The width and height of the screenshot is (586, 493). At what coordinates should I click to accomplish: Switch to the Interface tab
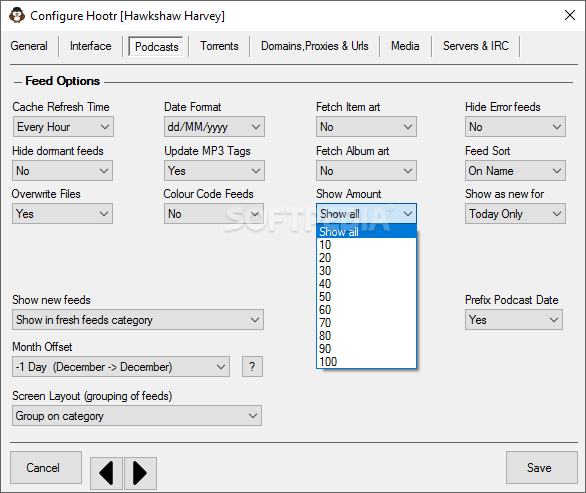[x=90, y=46]
